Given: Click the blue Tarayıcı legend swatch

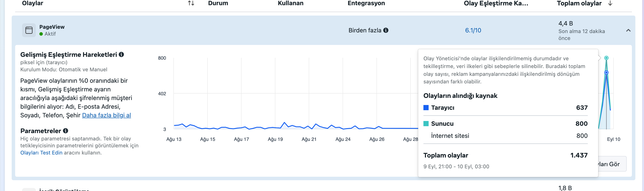Looking at the screenshot, I should pos(426,108).
